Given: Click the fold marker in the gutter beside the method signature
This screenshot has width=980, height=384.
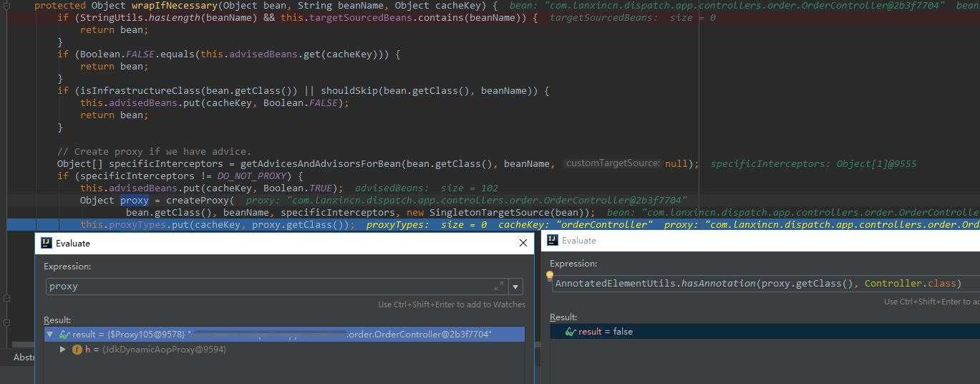Looking at the screenshot, I should point(6,6).
